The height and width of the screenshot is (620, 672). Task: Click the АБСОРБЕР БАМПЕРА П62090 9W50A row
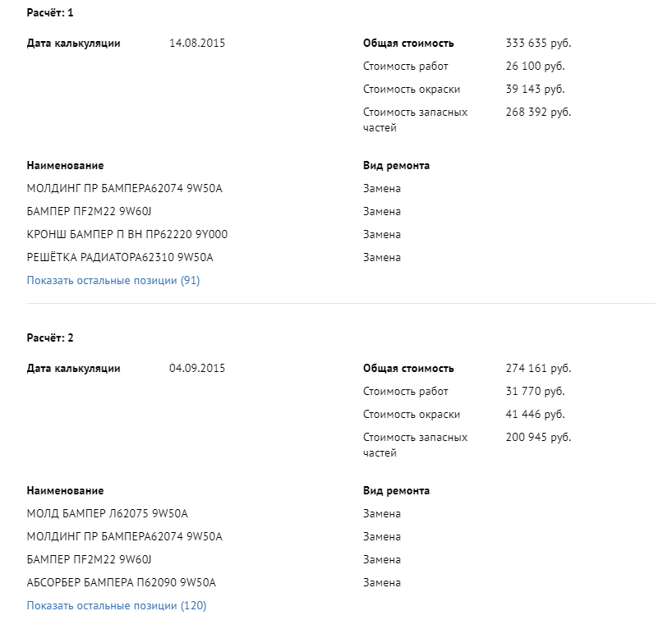coord(122,583)
